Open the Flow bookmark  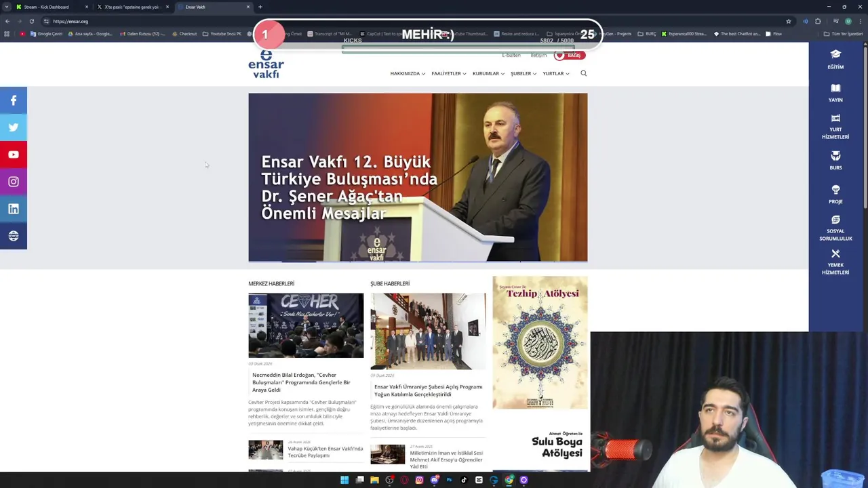click(773, 33)
